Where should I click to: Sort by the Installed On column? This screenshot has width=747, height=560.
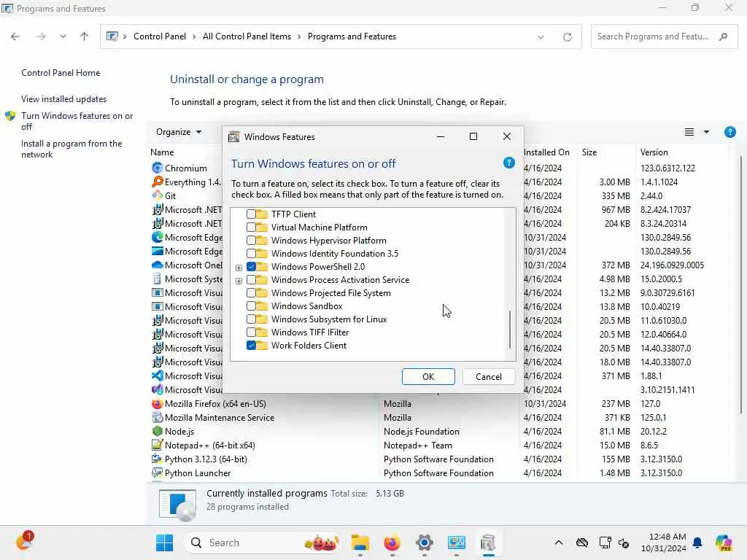tap(546, 152)
